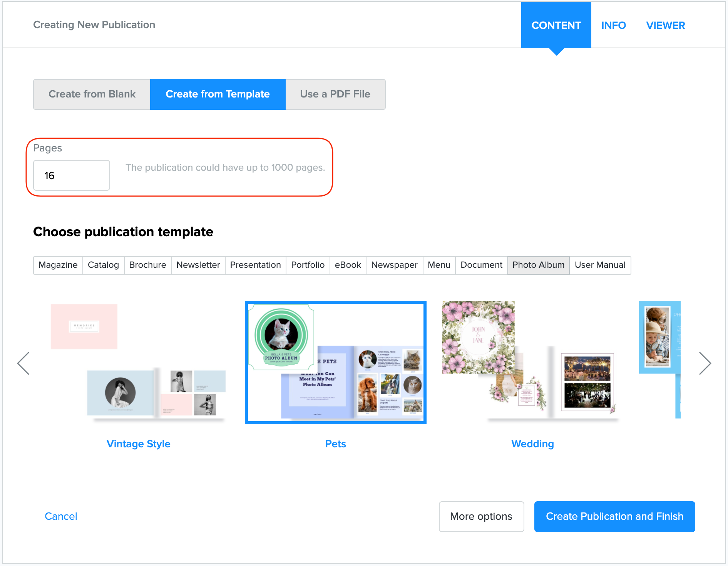Focus the Pages number input field
Viewport: 728px width, 566px height.
72,176
